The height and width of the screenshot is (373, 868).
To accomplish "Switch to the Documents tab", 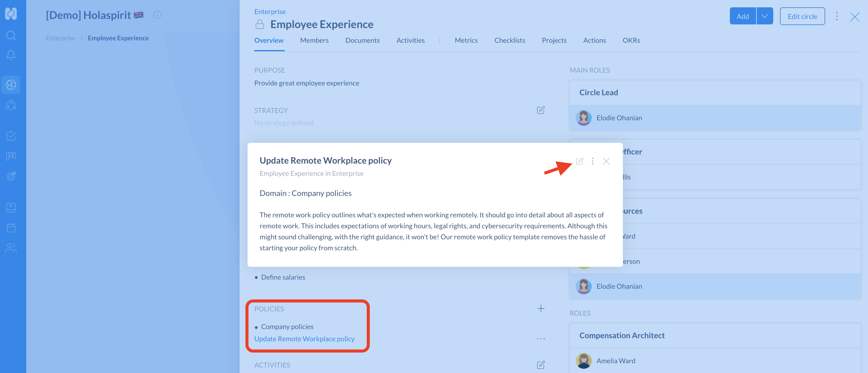I will (x=362, y=40).
